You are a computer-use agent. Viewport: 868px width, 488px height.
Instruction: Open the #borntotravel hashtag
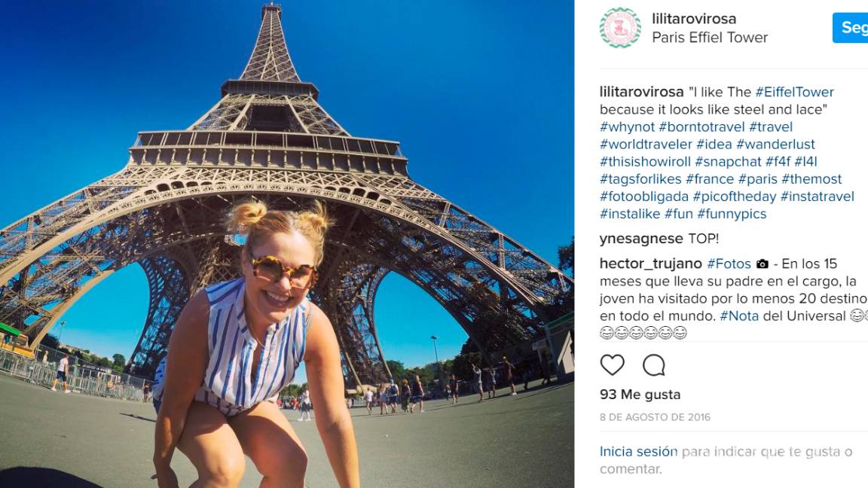702,127
